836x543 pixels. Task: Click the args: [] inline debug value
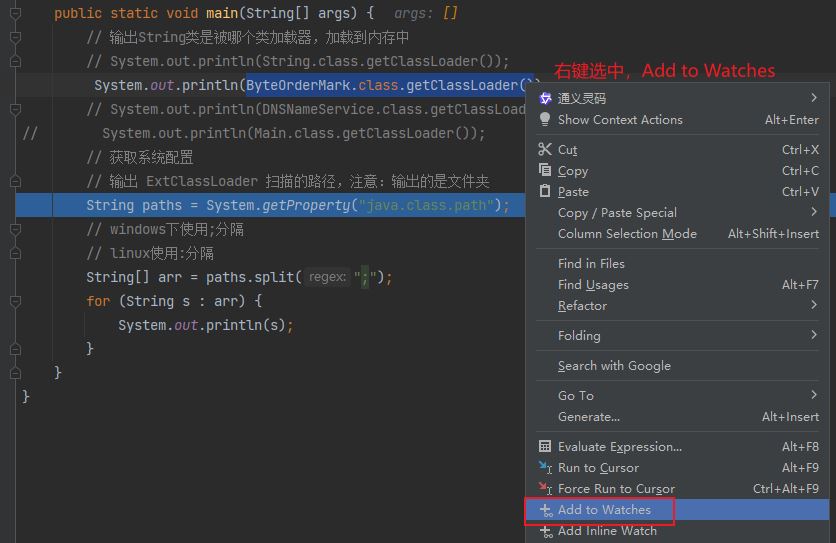(425, 13)
